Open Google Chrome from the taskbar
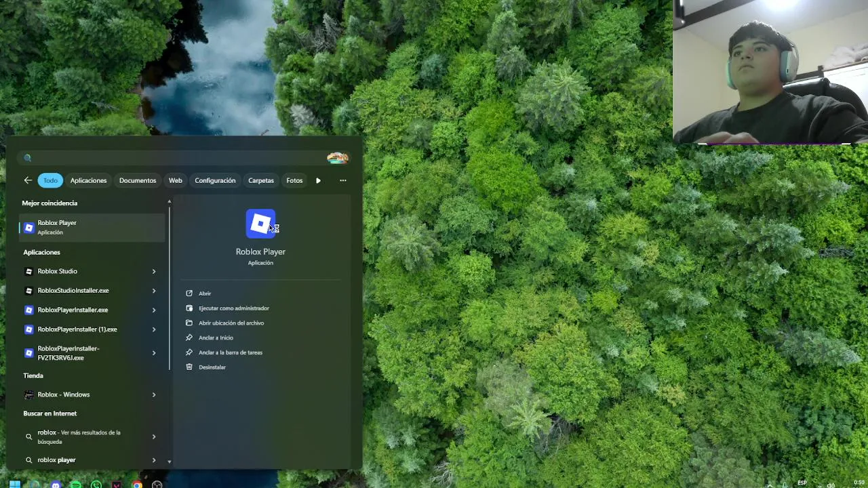The height and width of the screenshot is (488, 868). [137, 485]
